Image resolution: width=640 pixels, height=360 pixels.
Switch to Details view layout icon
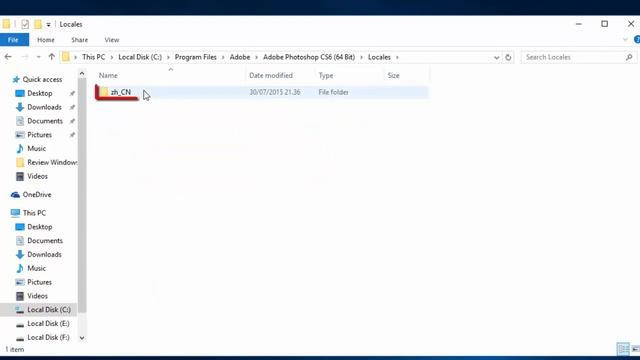point(623,349)
